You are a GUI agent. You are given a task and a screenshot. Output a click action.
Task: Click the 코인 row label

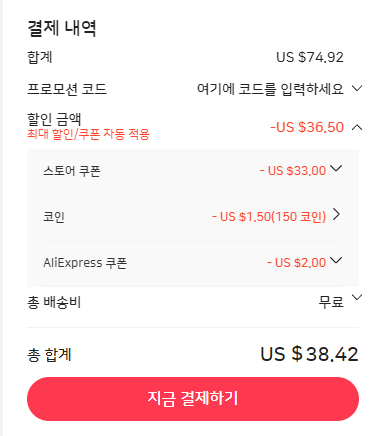point(54,217)
